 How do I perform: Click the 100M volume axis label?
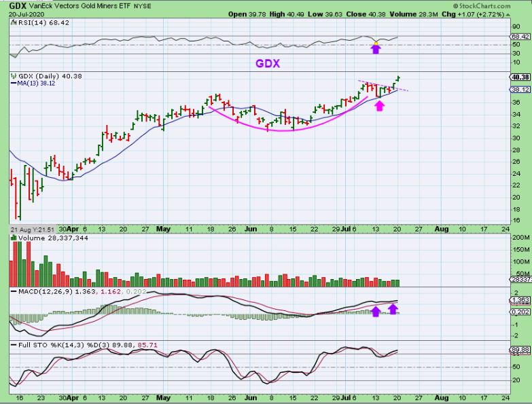pos(521,262)
